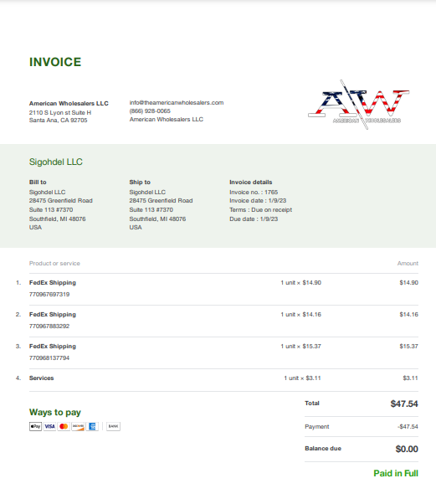The height and width of the screenshot is (504, 436).
Task: Click the Payment label
Action: (x=317, y=427)
